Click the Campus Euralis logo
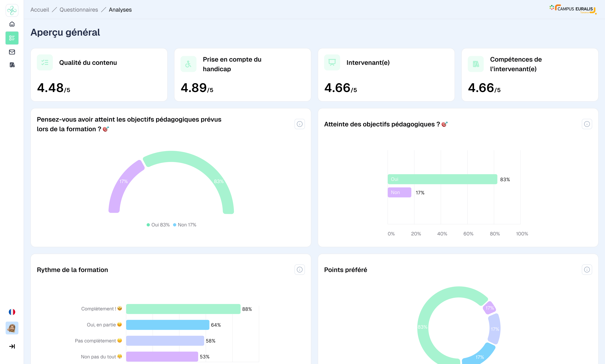The height and width of the screenshot is (364, 605). (x=573, y=9)
